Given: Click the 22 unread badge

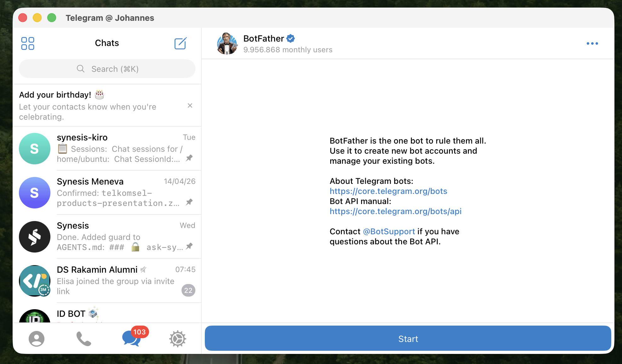Looking at the screenshot, I should (188, 290).
